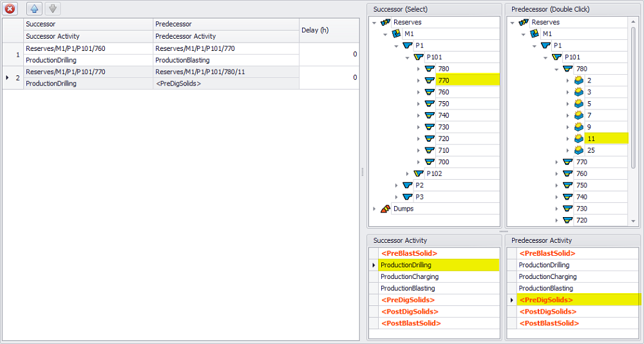Choose PostDigSolids in Predecessor Activity list
The height and width of the screenshot is (344, 644).
tap(547, 312)
